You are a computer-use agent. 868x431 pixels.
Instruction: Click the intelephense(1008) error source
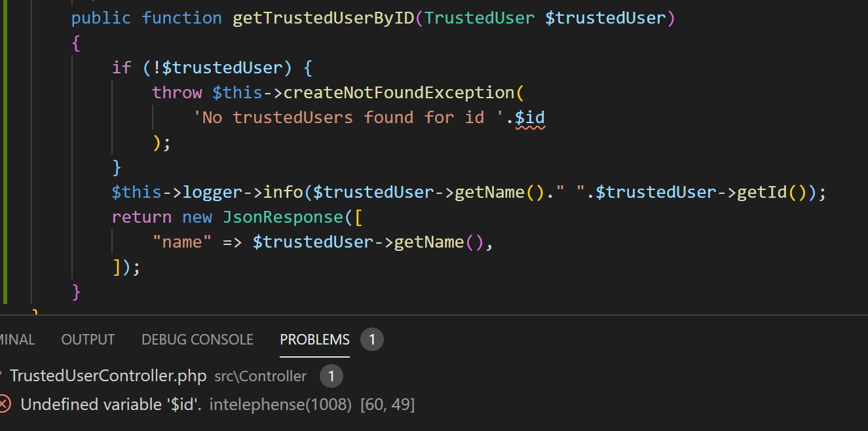[280, 405]
